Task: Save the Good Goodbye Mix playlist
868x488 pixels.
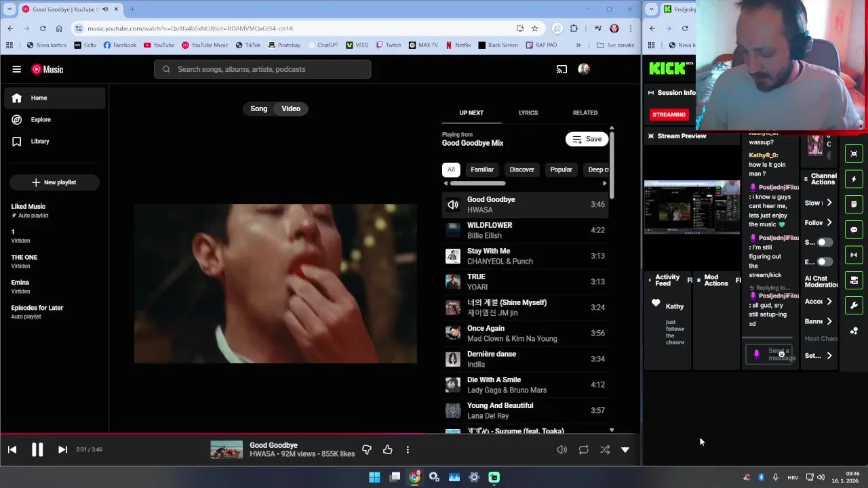Action: click(x=587, y=139)
